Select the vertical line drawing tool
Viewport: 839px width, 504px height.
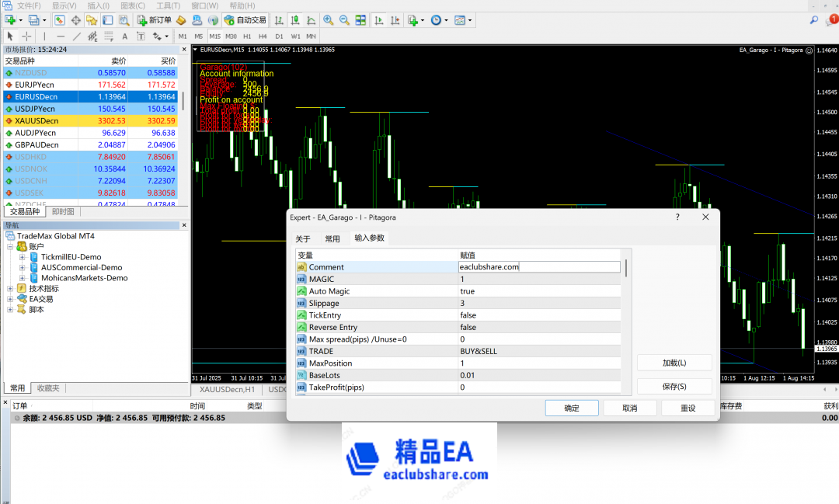[x=44, y=36]
